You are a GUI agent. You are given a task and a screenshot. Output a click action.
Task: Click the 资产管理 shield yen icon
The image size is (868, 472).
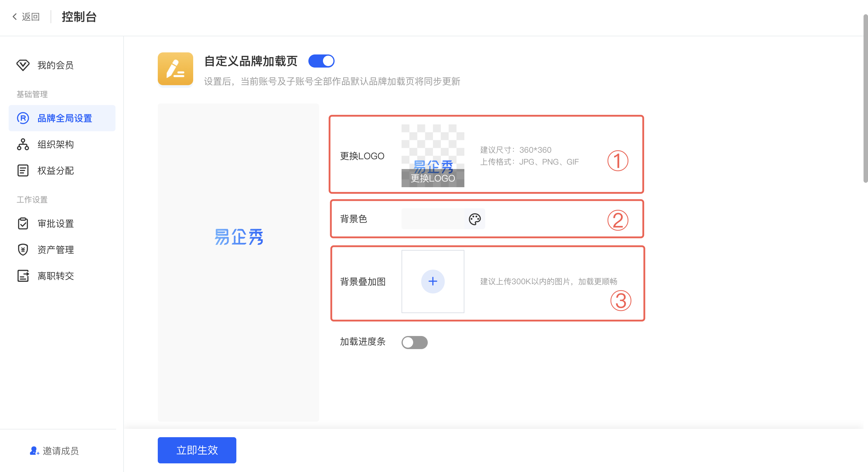point(23,250)
